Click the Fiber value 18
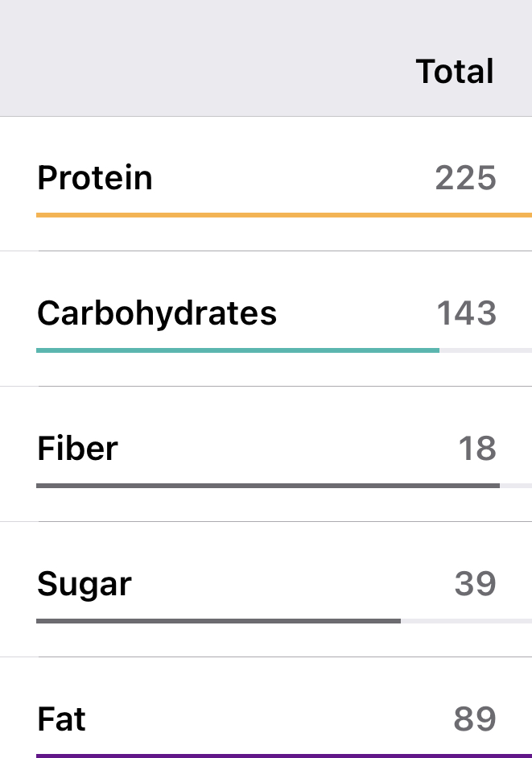The width and height of the screenshot is (532, 758). [476, 448]
